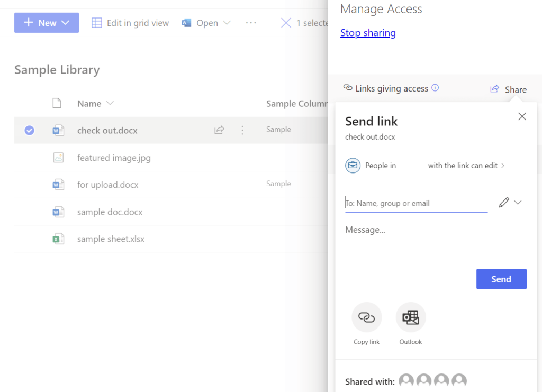The image size is (542, 392).
Task: Expand the New button dropdown chevron
Action: 65,23
